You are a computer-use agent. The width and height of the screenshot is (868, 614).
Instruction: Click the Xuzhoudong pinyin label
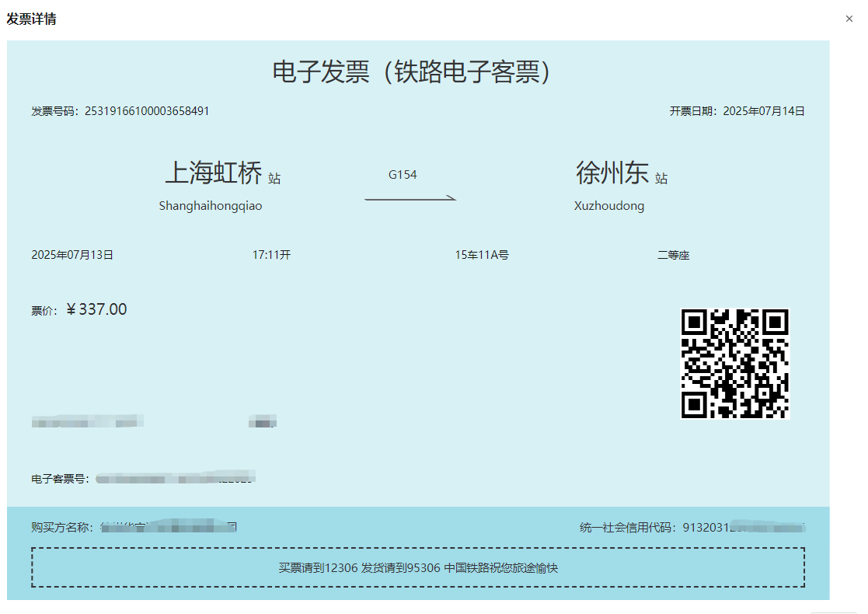click(x=609, y=206)
